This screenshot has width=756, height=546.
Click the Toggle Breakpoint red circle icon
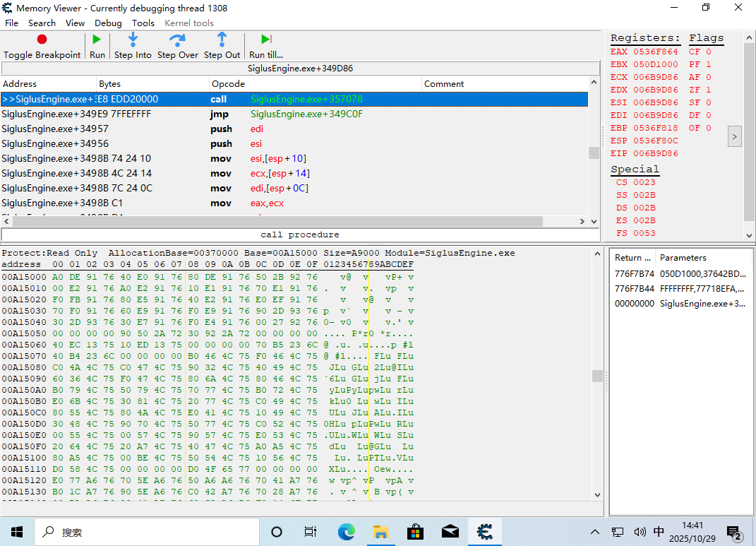(x=42, y=40)
